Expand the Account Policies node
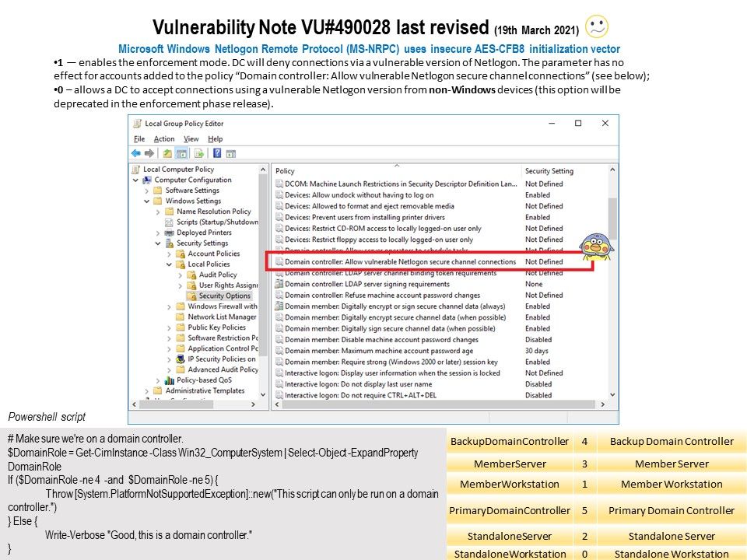The width and height of the screenshot is (747, 560). point(169,254)
